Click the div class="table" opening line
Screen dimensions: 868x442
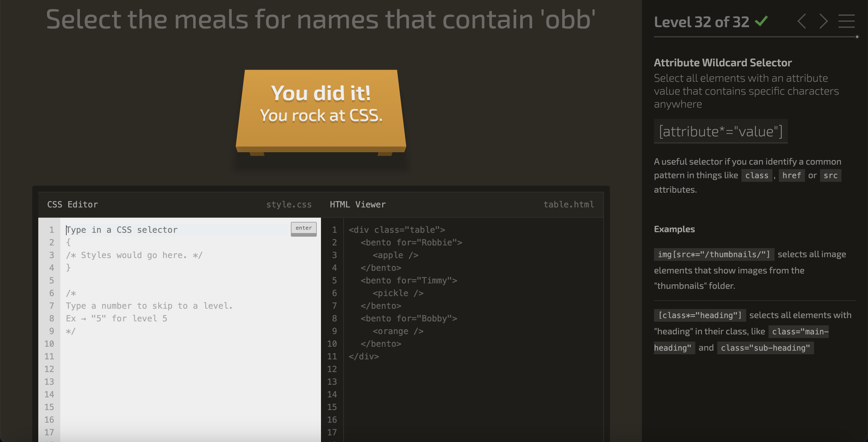pos(397,230)
